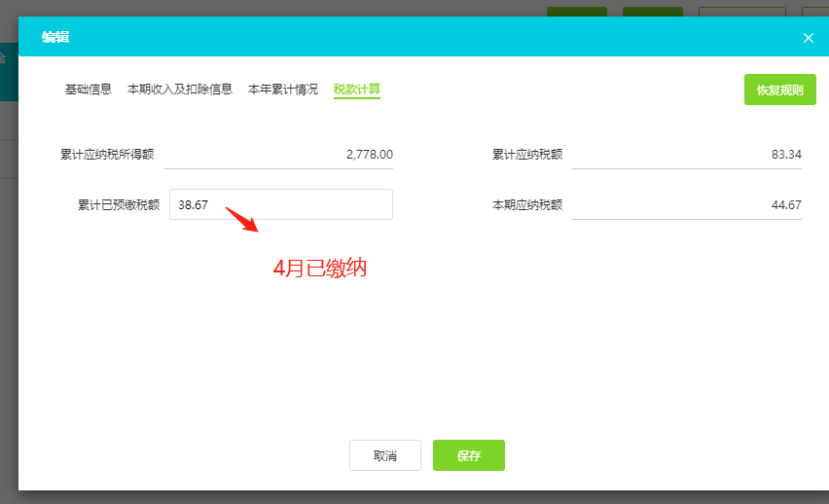Viewport: 829px width, 504px height.
Task: Click the 本期应纳税额 value 44.67
Action: [786, 204]
